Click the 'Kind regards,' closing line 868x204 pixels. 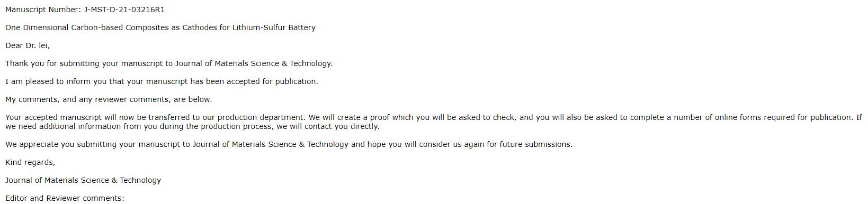tap(30, 162)
